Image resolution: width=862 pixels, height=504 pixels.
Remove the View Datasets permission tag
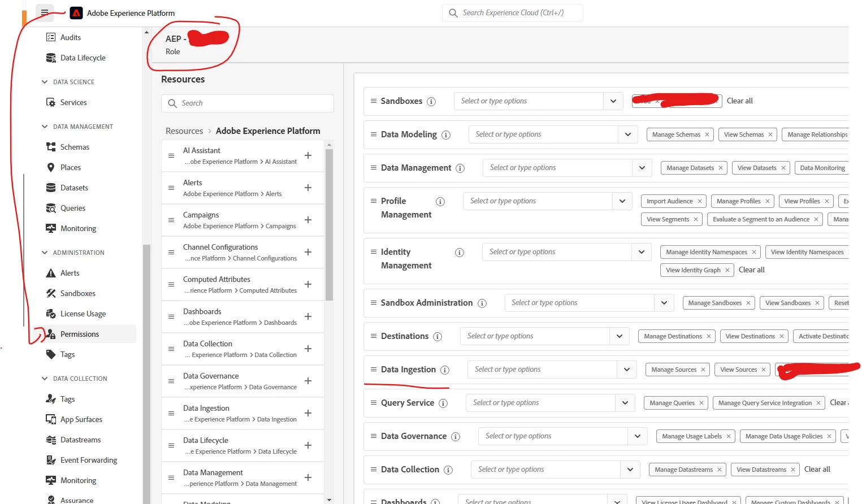pyautogui.click(x=783, y=168)
